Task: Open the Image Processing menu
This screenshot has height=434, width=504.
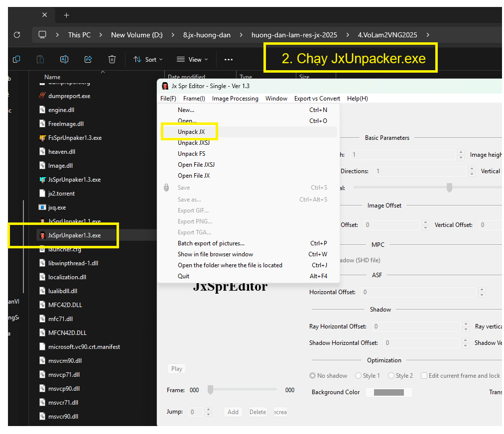Action: coord(235,99)
